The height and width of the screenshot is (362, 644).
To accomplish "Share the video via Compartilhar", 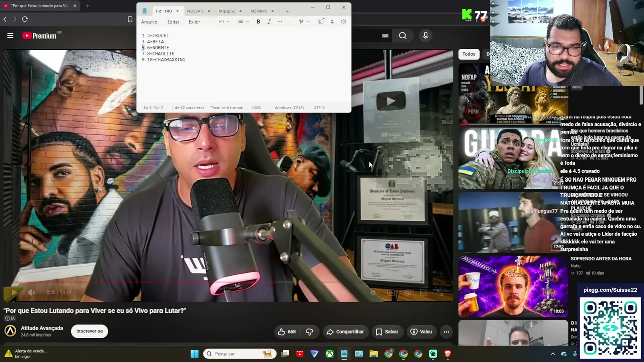I will click(345, 332).
